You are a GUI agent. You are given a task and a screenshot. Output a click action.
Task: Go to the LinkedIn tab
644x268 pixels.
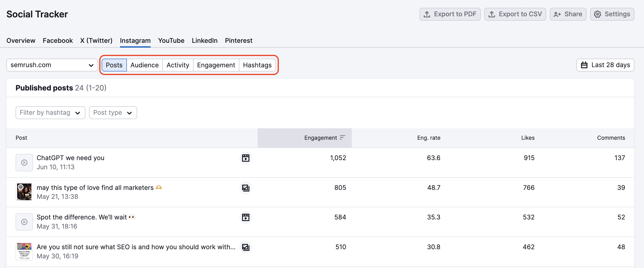pyautogui.click(x=205, y=41)
